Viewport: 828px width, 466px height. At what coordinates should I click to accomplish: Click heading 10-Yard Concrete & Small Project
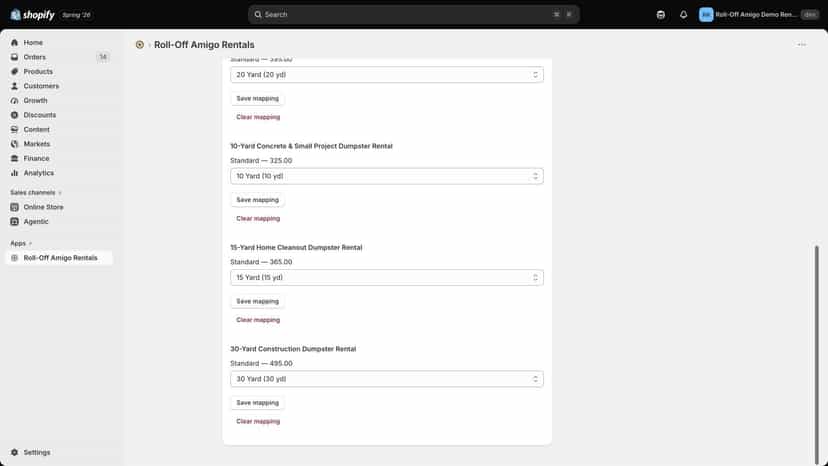(312, 146)
